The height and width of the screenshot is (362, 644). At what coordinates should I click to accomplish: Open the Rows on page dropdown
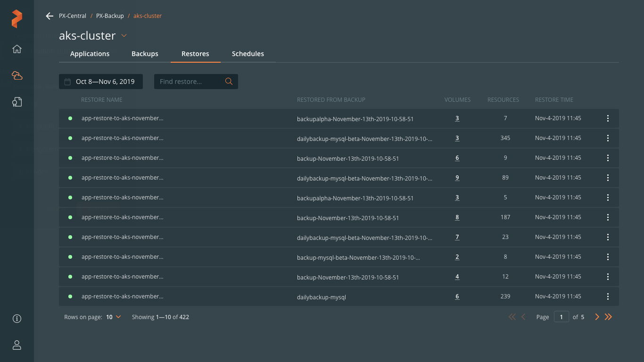coord(114,317)
